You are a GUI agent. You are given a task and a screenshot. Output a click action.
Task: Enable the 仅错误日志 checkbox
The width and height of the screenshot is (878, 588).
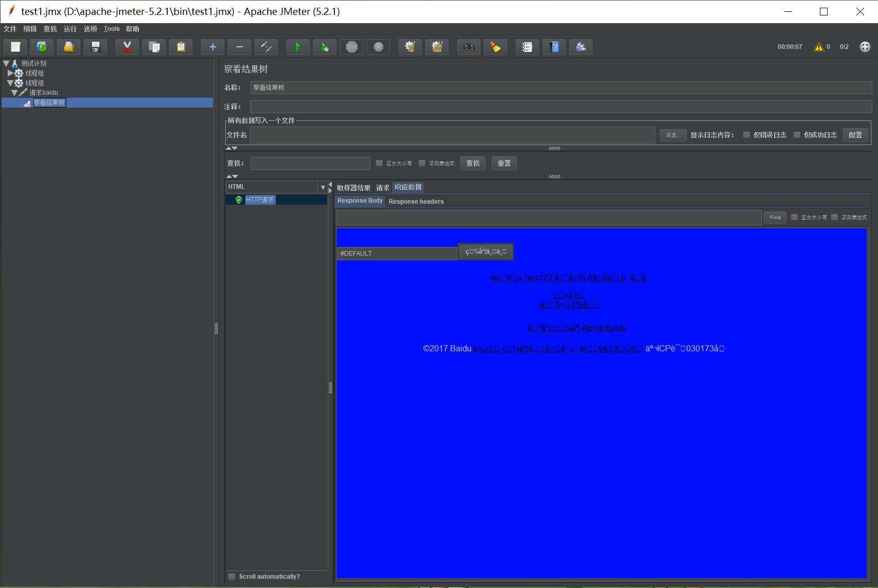pyautogui.click(x=746, y=135)
